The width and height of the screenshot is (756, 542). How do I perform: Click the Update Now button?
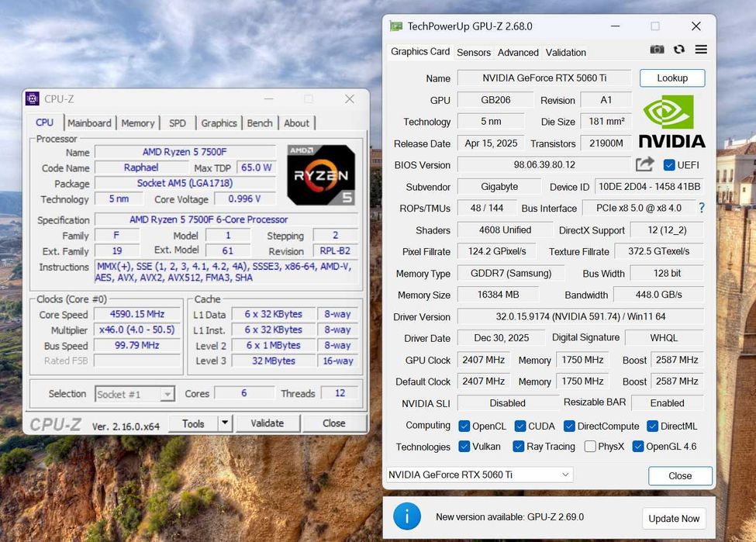click(674, 519)
